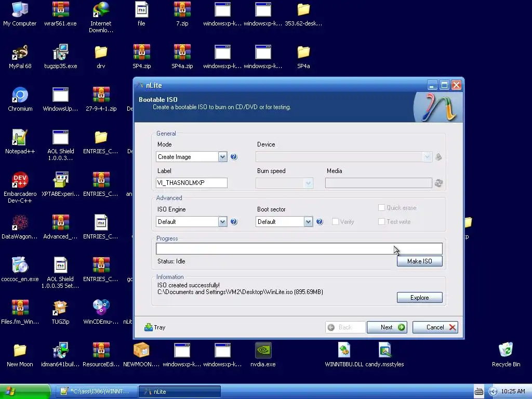Click the ISO Engine help icon
Image resolution: width=532 pixels, height=399 pixels.
(234, 221)
